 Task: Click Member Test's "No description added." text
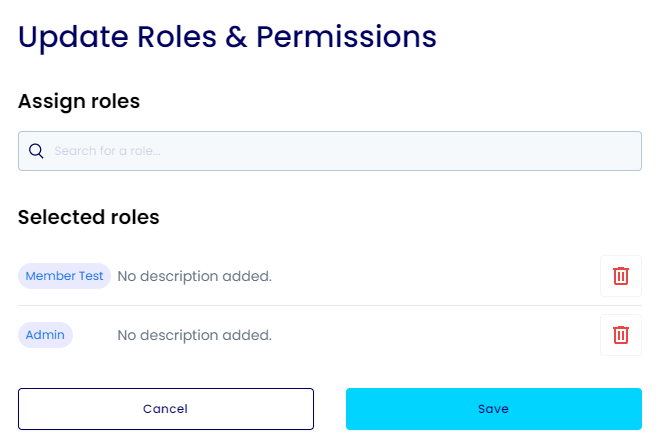coord(194,276)
